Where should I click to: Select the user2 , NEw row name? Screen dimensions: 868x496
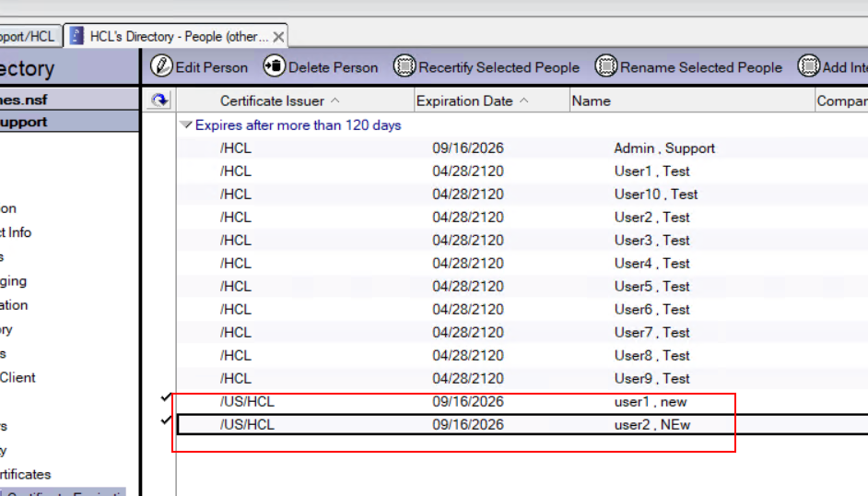click(x=652, y=425)
